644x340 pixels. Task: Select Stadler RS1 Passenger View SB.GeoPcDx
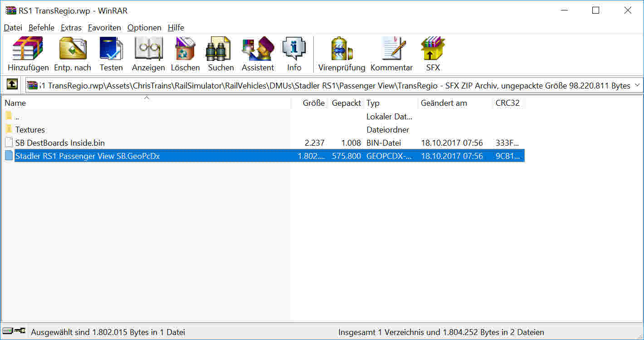(x=88, y=156)
